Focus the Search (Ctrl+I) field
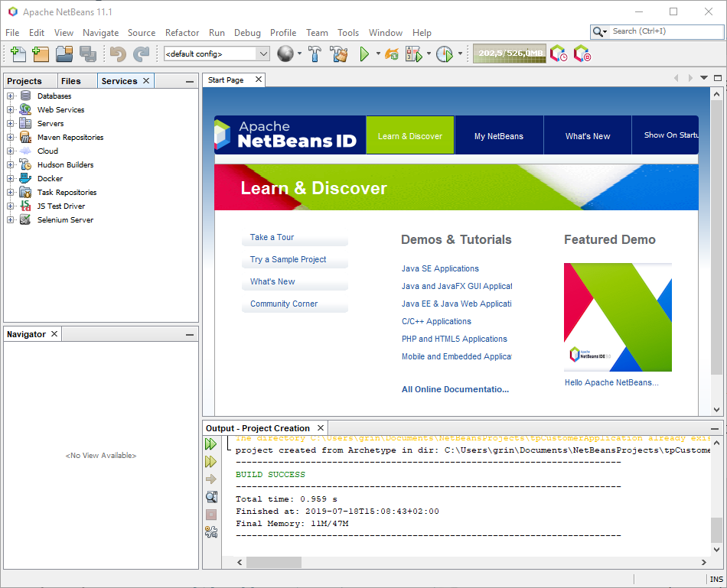 coord(666,31)
